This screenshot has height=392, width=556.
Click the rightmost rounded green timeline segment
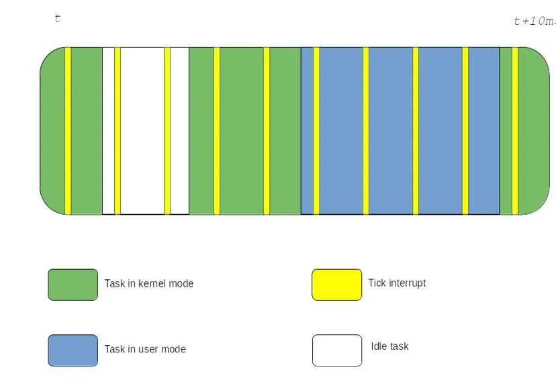click(533, 131)
